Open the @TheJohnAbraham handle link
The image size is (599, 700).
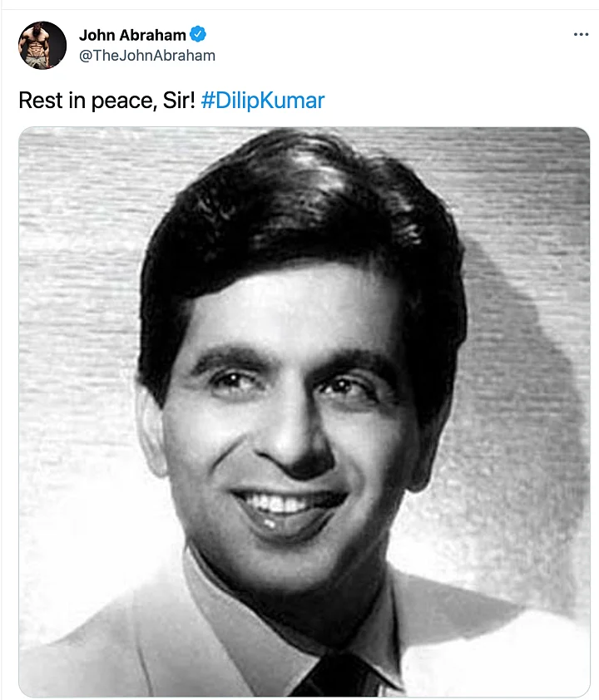(x=147, y=56)
